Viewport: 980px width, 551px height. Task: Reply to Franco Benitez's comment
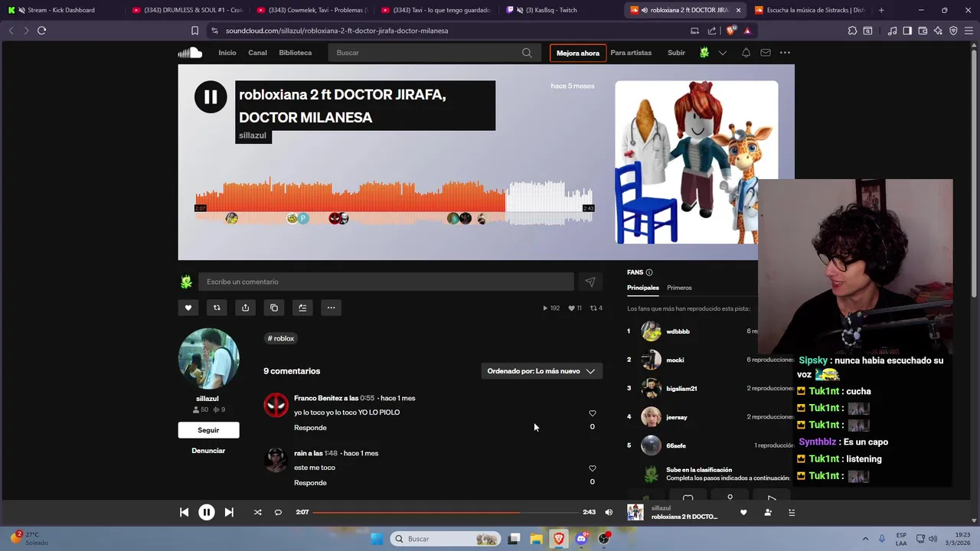[310, 428]
